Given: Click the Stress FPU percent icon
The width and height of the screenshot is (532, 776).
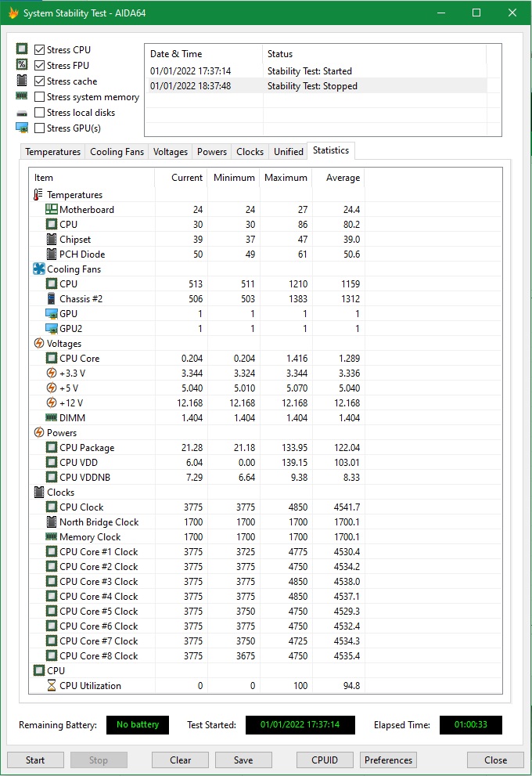Looking at the screenshot, I should tap(22, 64).
